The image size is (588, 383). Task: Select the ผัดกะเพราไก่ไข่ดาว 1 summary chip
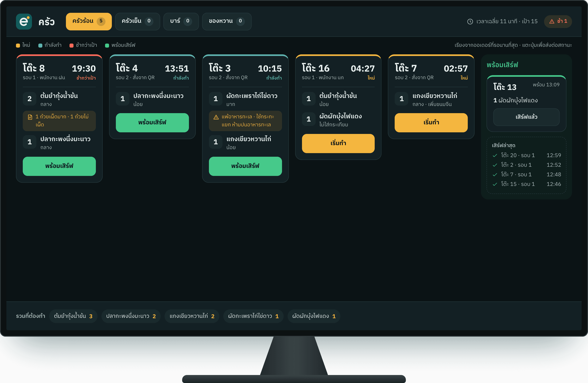(x=253, y=316)
